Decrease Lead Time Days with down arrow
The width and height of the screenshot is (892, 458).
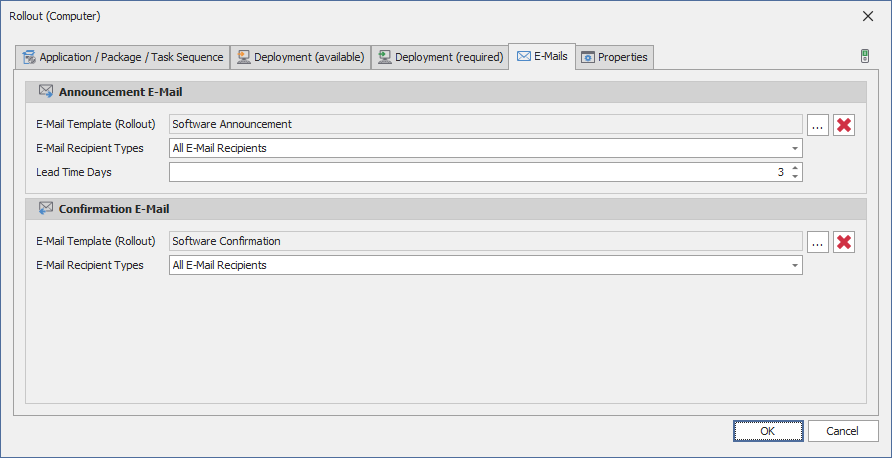click(795, 176)
